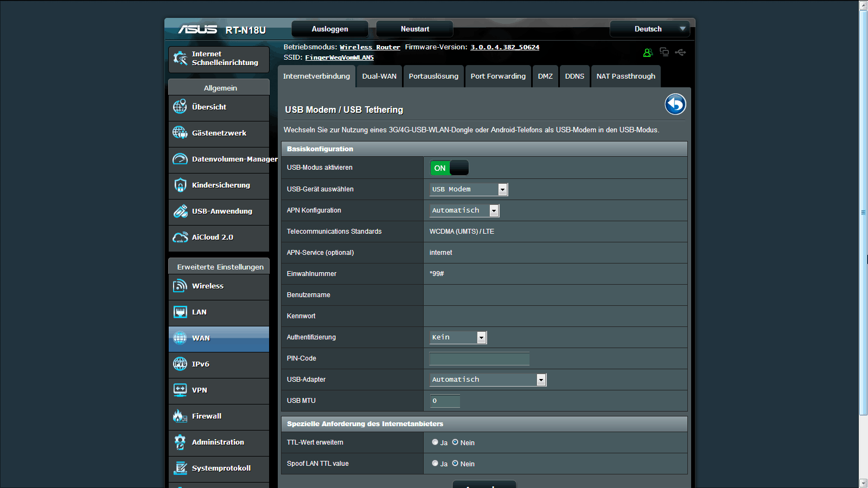This screenshot has width=868, height=488.
Task: Click the Einwahlnummer value *99#
Action: 437,274
